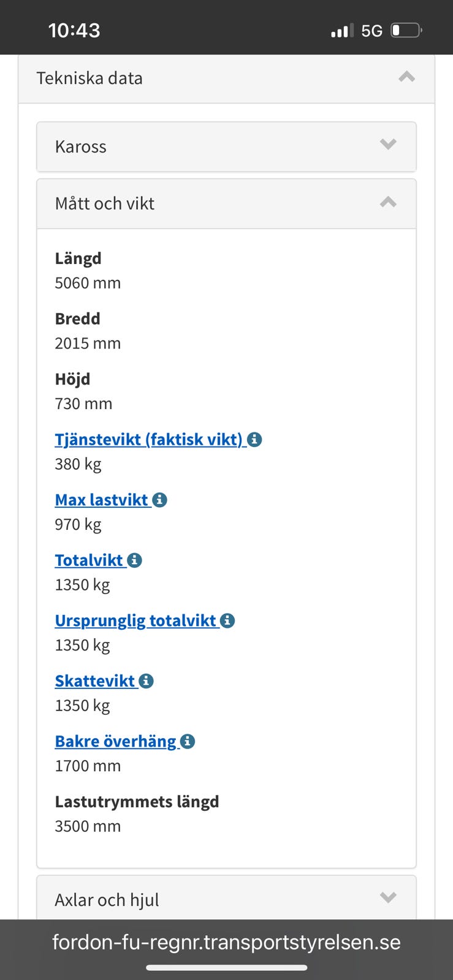453x980 pixels.
Task: Tap the transportstyrelsen.se address bar
Action: pos(226,942)
